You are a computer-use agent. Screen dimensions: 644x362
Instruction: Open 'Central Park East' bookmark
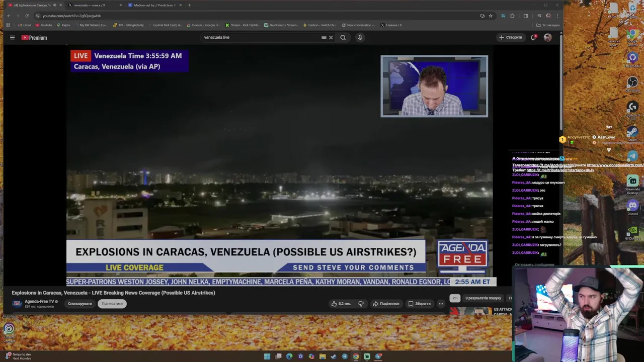pos(165,25)
